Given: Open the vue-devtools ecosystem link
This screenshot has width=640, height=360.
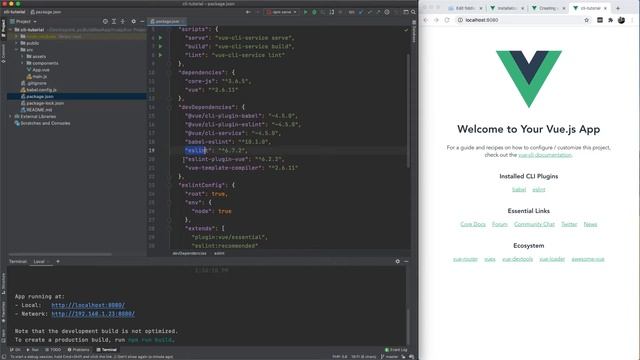Looking at the screenshot, I should point(517,259).
